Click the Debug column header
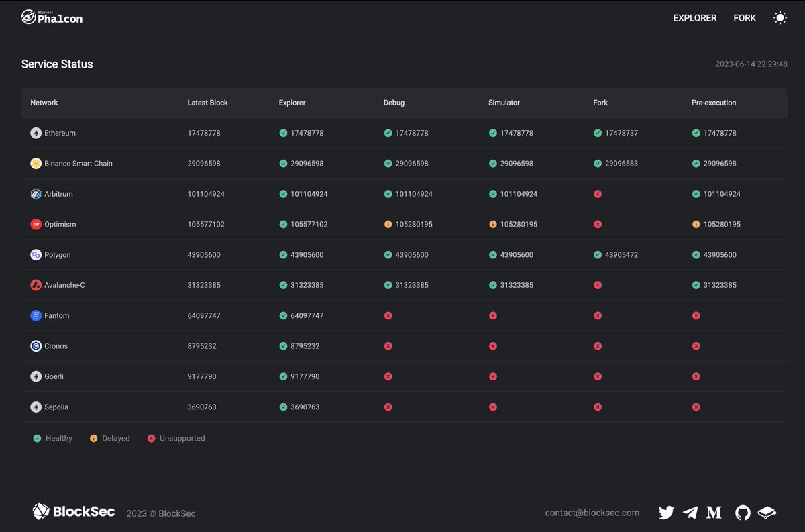This screenshot has width=805, height=532. [394, 103]
